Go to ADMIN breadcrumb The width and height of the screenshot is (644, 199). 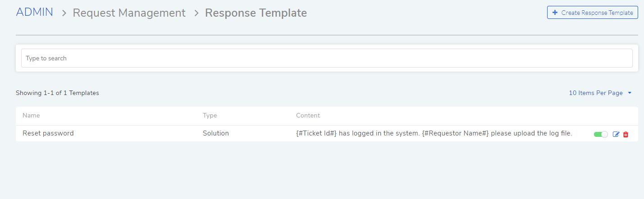tap(35, 13)
